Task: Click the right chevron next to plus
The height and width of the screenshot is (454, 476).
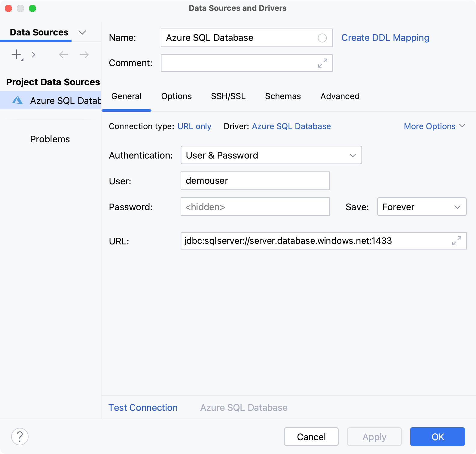Action: click(33, 55)
